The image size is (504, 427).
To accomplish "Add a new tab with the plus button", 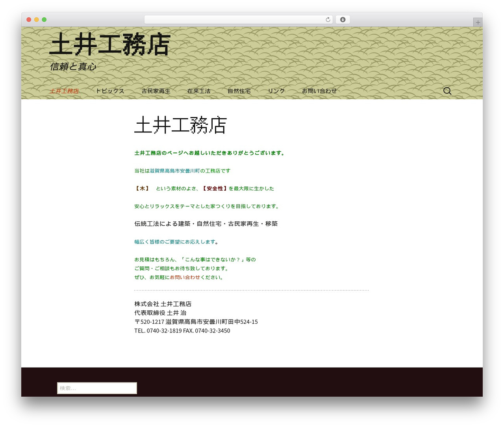I will pyautogui.click(x=478, y=22).
